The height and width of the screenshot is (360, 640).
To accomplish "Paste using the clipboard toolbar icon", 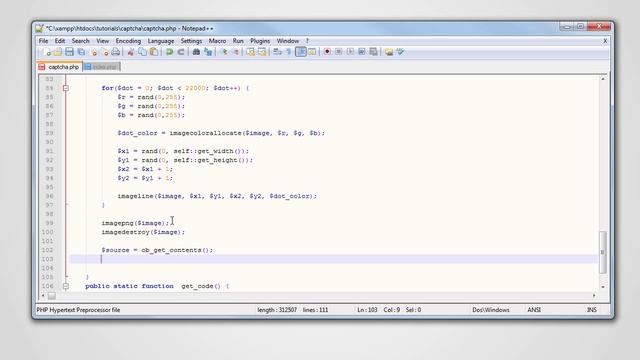I will pos(154,52).
